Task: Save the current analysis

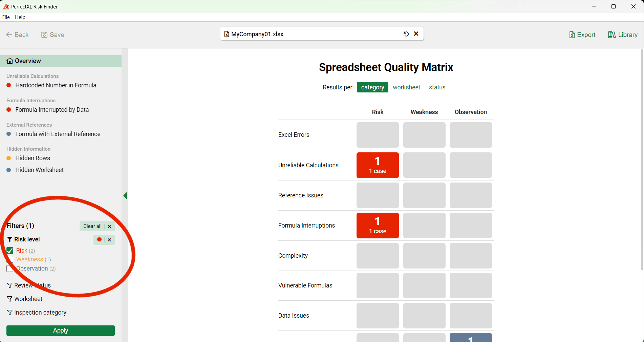Action: 52,35
